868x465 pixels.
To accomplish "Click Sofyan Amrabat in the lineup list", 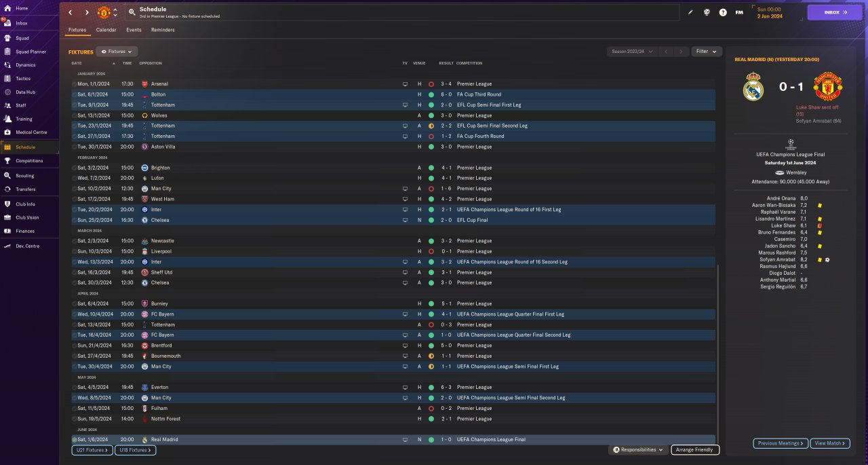I will [x=779, y=259].
